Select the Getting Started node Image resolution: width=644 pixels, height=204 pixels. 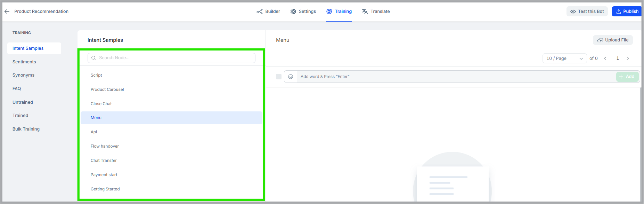click(x=171, y=189)
